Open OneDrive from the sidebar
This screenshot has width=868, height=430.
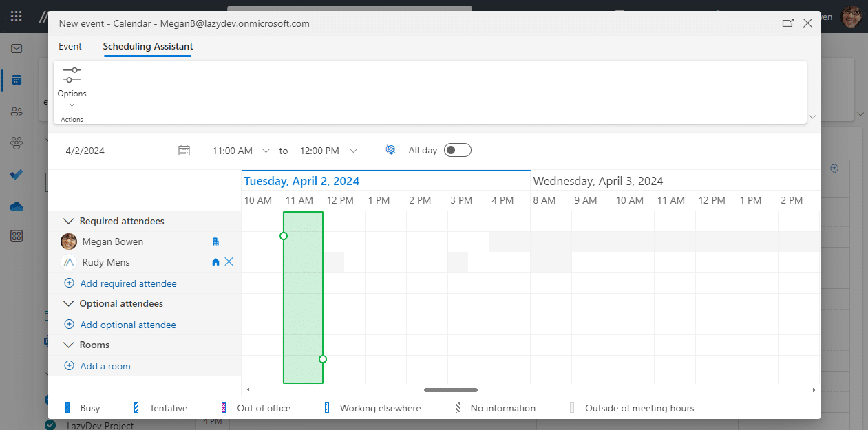[16, 205]
